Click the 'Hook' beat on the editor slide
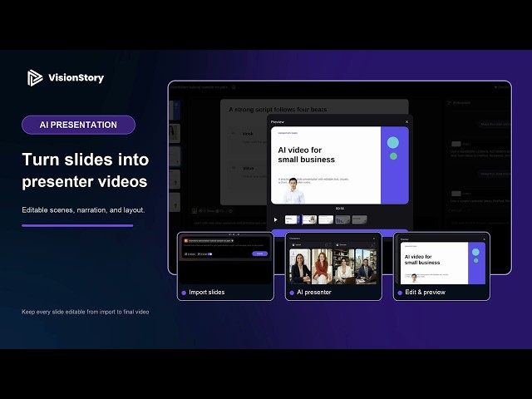532x399 pixels. 248,134
